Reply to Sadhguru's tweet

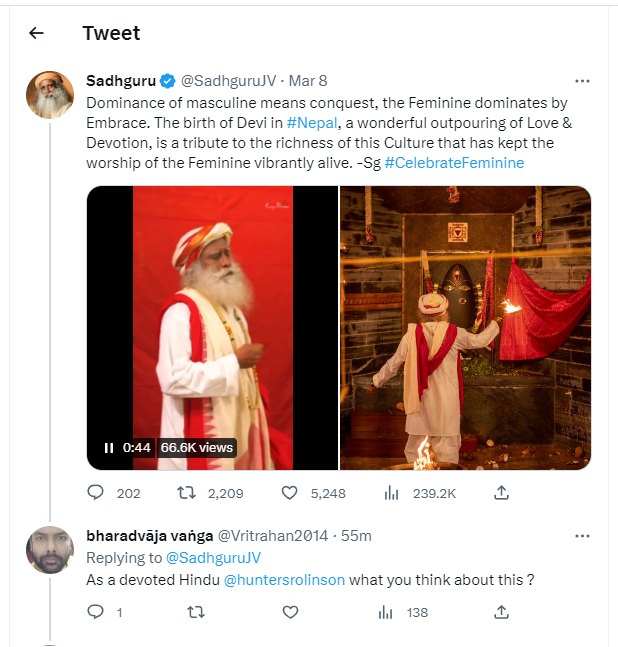pos(96,493)
